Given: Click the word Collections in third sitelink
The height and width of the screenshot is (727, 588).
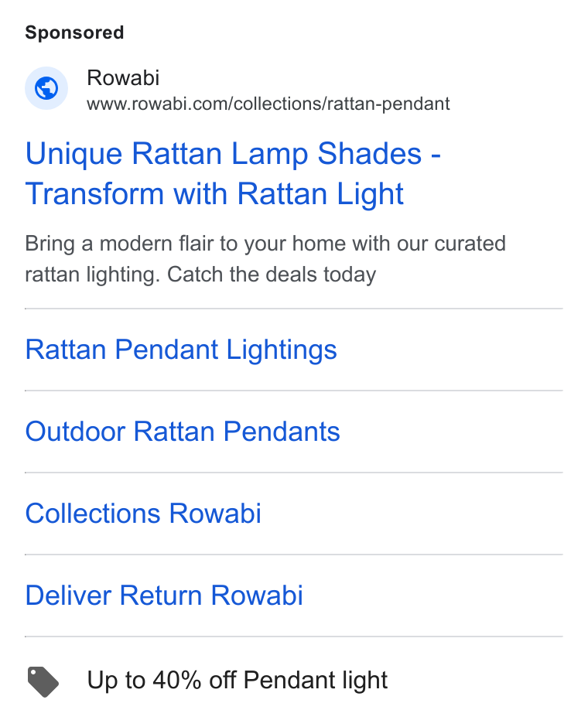Looking at the screenshot, I should (x=93, y=514).
